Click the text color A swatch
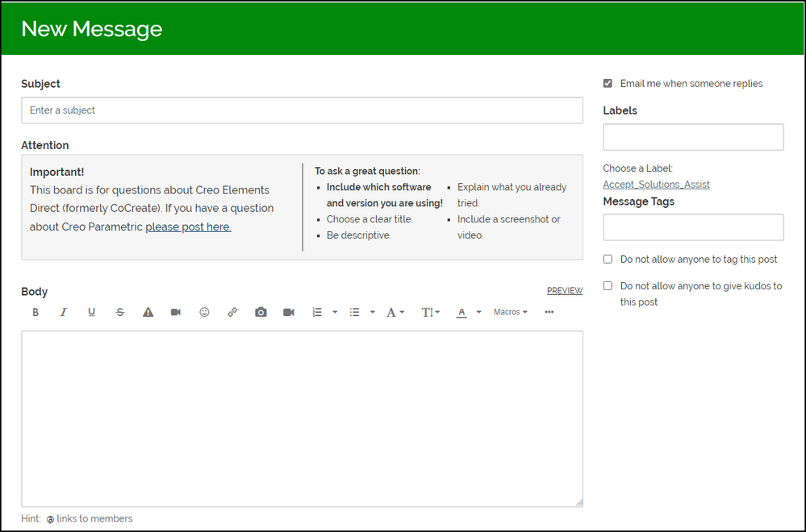Screen dimensions: 806x532 click(x=461, y=312)
